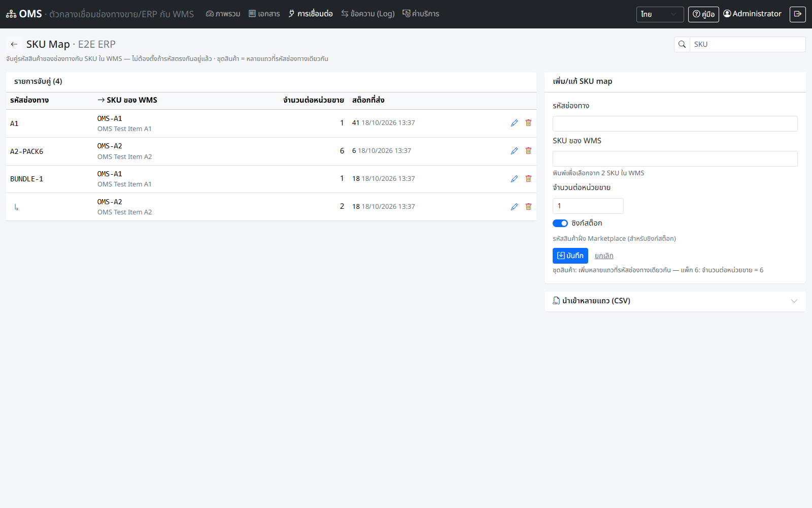Click the สต็อกที่ส่ง column header
This screenshot has width=812, height=508.
(x=368, y=100)
